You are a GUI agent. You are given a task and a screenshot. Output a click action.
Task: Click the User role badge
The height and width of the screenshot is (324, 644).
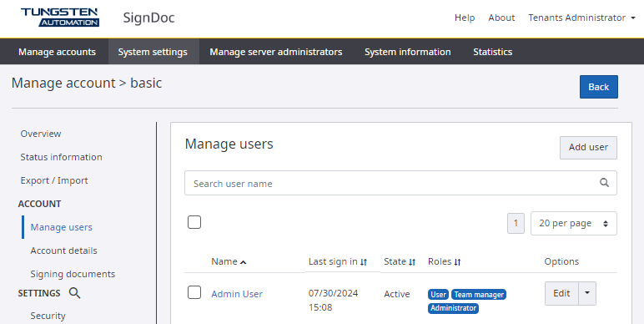(438, 295)
